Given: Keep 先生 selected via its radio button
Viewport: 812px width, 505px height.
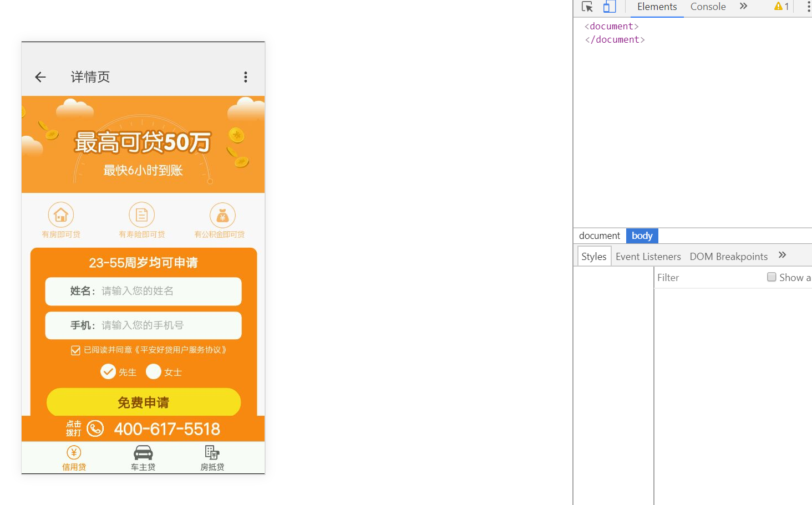Looking at the screenshot, I should click(x=108, y=371).
